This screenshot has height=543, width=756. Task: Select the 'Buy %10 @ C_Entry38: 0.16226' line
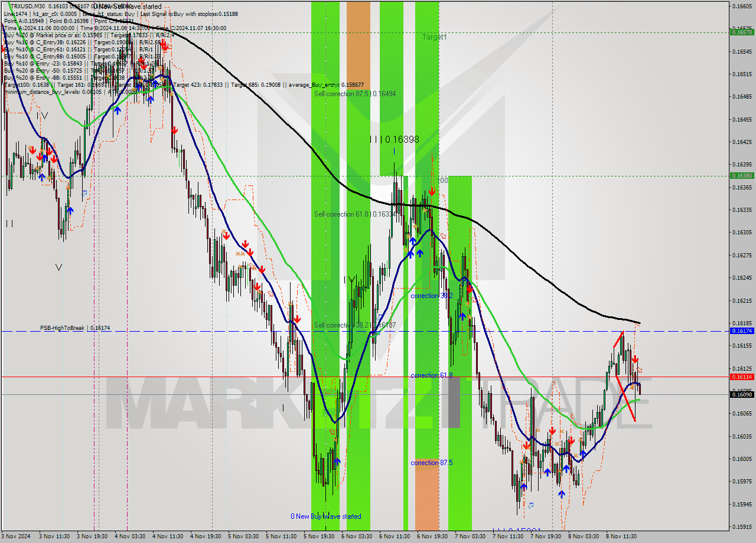(44, 42)
